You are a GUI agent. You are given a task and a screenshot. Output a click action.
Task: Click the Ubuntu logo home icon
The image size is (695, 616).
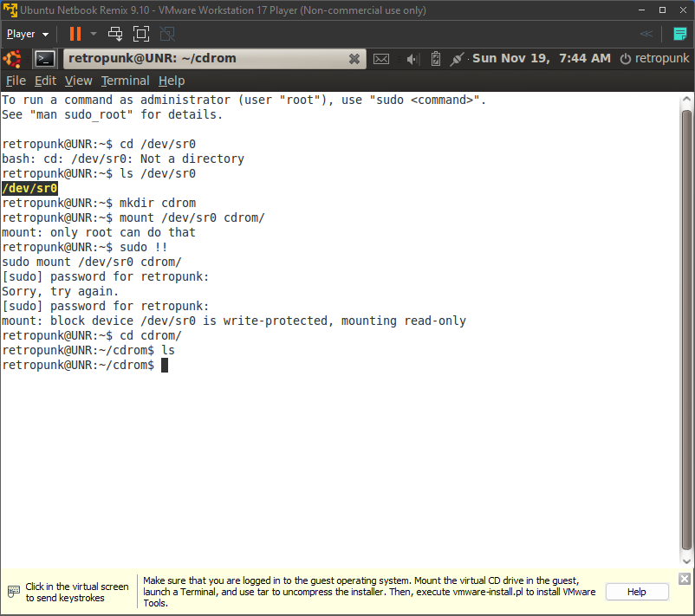click(x=12, y=59)
